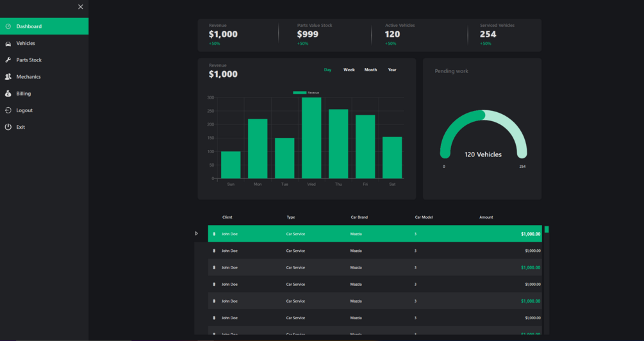Click the table's vertical scrollbar thumb
This screenshot has height=341, width=644.
pos(547,229)
